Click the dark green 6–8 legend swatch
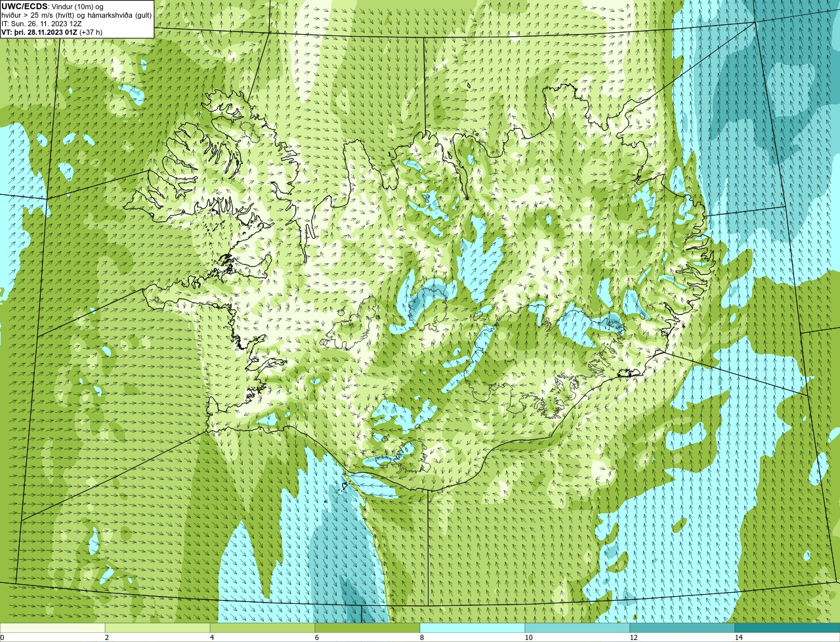The image size is (840, 642). (x=367, y=628)
